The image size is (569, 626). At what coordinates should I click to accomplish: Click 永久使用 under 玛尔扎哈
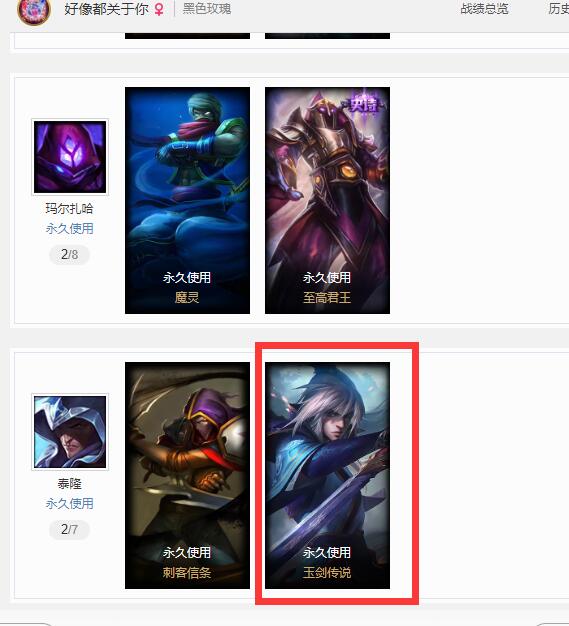(x=69, y=229)
